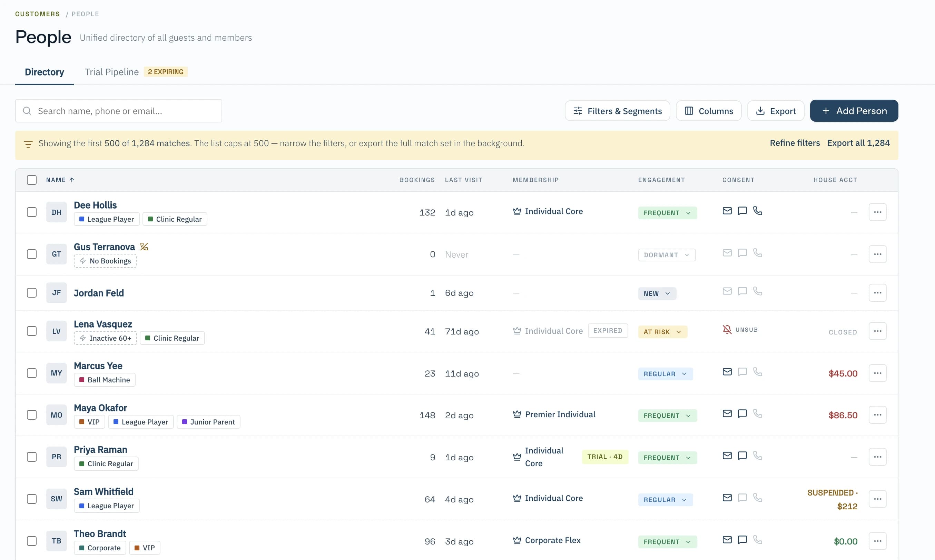Image resolution: width=935 pixels, height=560 pixels.
Task: Click the email consent icon for Maya Okafor
Action: (x=727, y=413)
